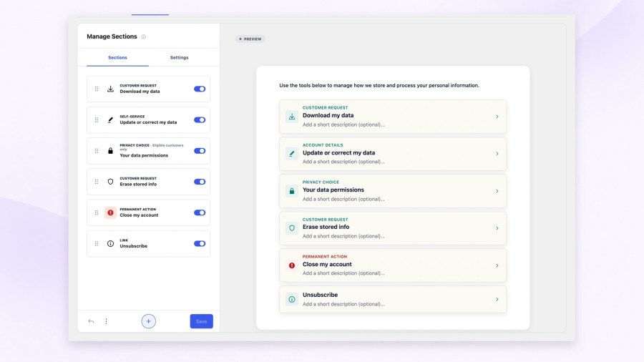The height and width of the screenshot is (362, 644).
Task: Click description placeholder under preview Close my account
Action: pos(343,273)
